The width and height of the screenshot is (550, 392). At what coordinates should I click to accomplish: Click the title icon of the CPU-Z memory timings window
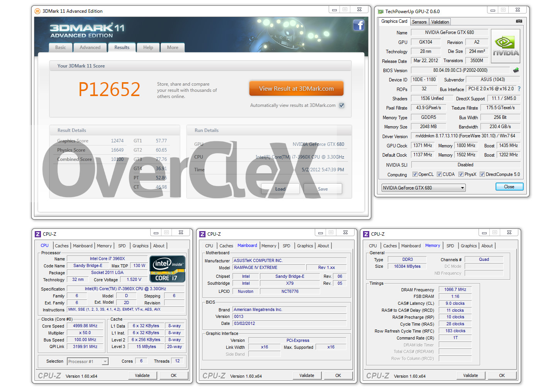[366, 234]
